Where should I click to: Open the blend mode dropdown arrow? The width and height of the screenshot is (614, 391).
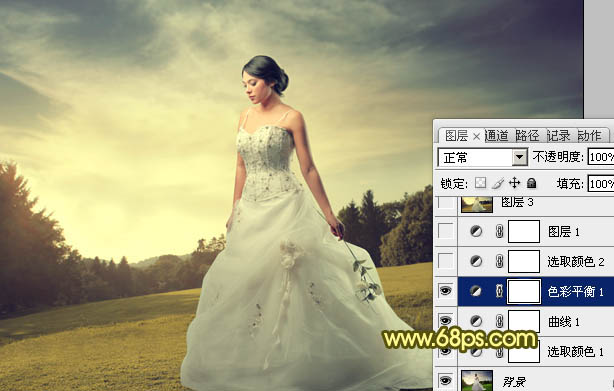point(519,157)
